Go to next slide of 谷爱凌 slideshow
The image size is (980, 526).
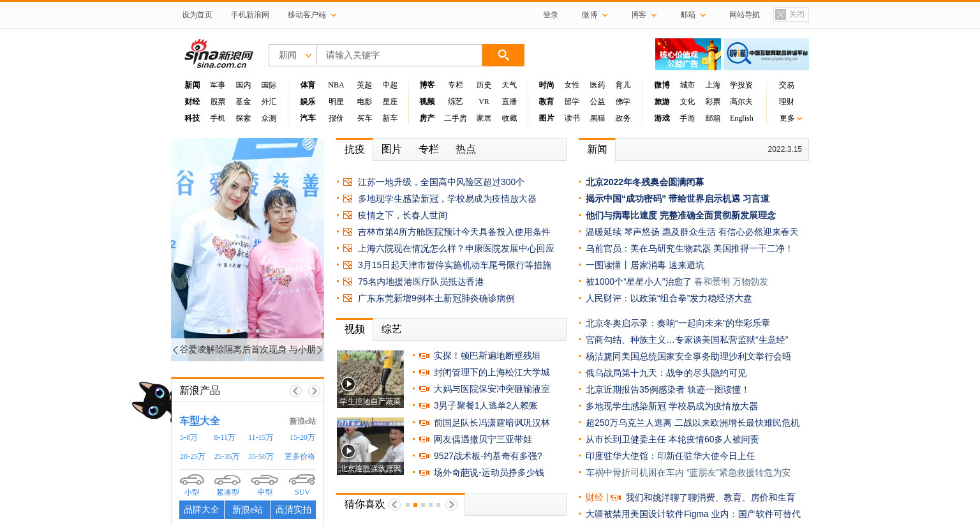320,350
